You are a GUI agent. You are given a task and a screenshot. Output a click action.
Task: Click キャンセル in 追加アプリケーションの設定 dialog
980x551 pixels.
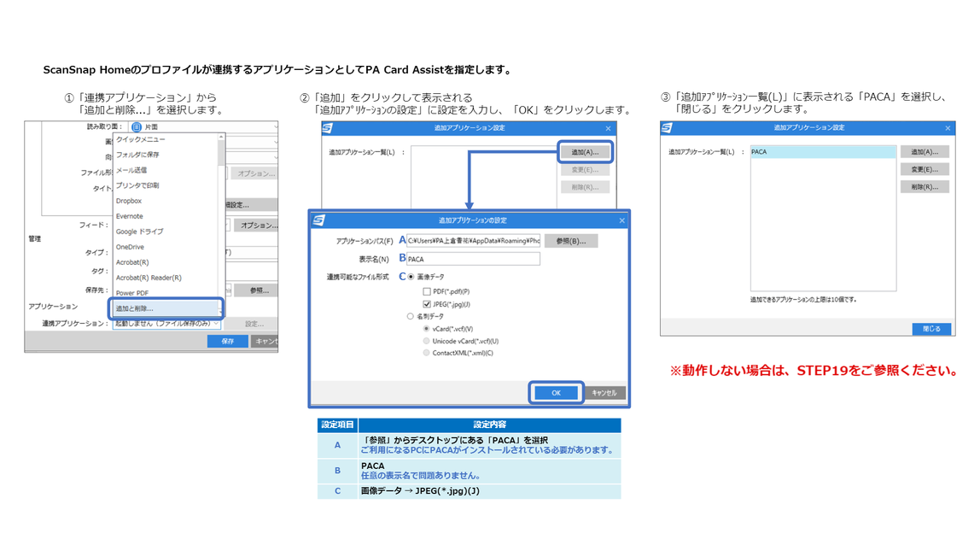point(604,393)
